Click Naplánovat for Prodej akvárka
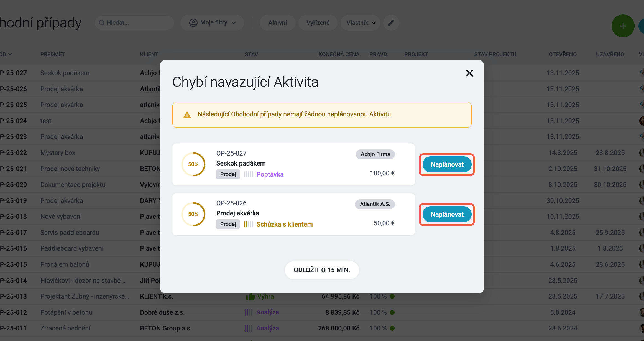 [x=447, y=214]
